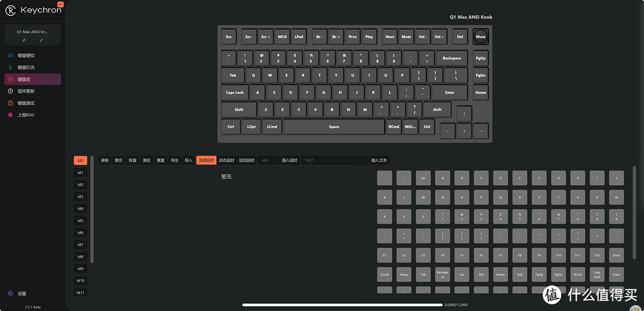644x311 pixels.
Task: Click the 导出 export button
Action: pos(175,160)
